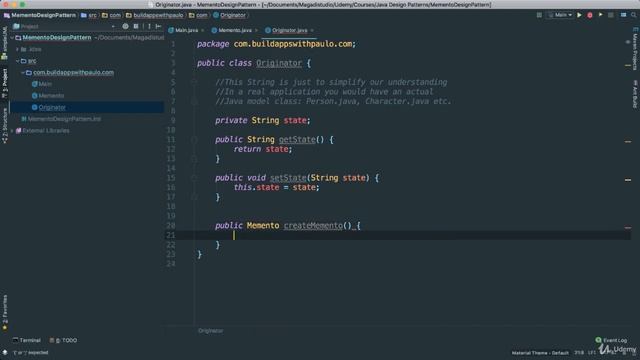Open the Terminal tool window

click(x=27, y=340)
